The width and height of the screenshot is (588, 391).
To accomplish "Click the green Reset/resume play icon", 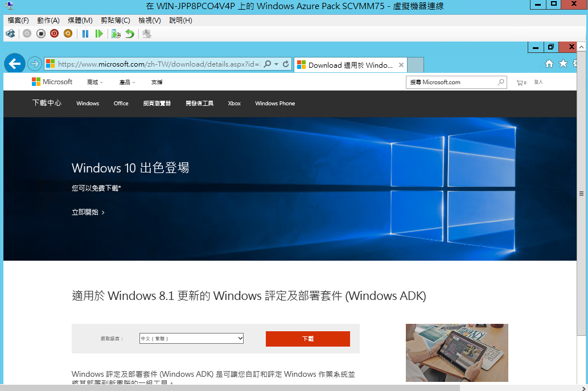I will click(99, 34).
